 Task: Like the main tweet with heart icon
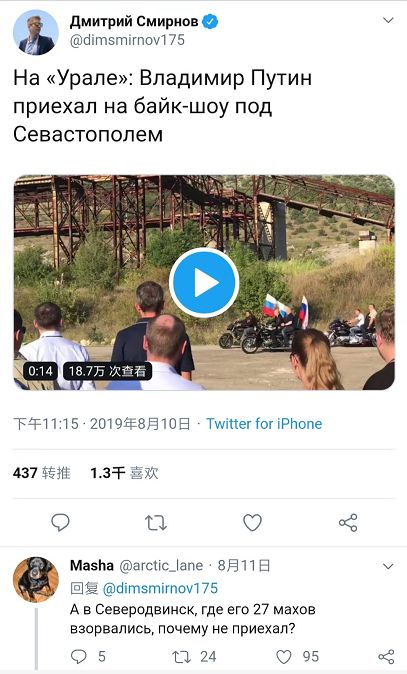pos(252,523)
